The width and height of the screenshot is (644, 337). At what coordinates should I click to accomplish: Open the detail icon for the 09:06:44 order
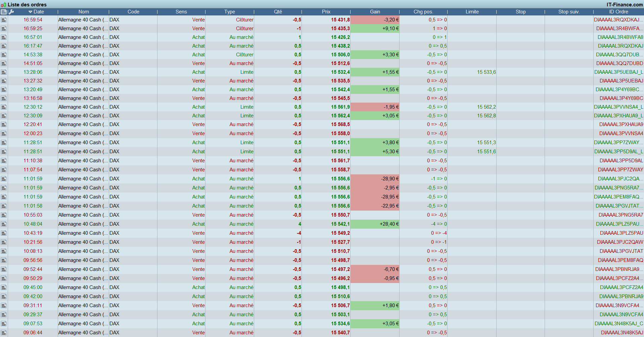pos(4,333)
